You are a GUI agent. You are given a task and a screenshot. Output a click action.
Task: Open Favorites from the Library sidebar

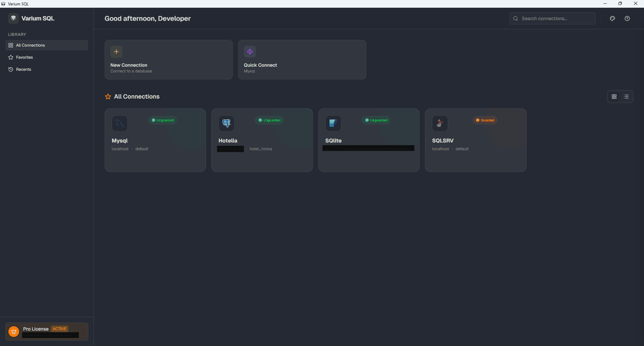(x=24, y=57)
